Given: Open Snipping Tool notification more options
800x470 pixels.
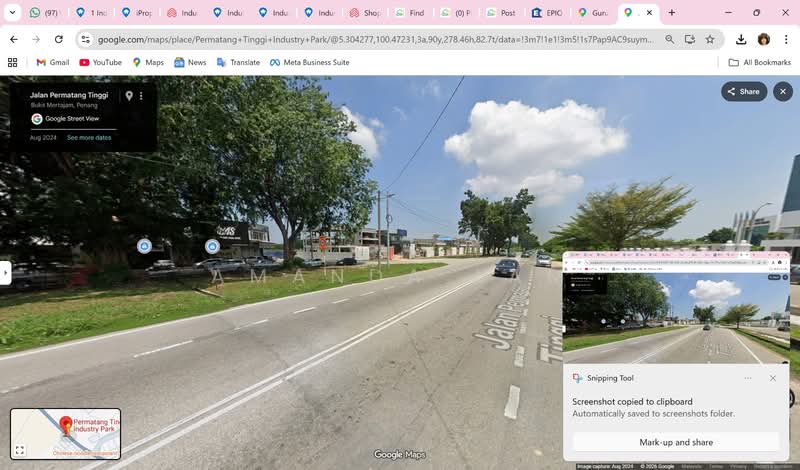Looking at the screenshot, I should [747, 378].
